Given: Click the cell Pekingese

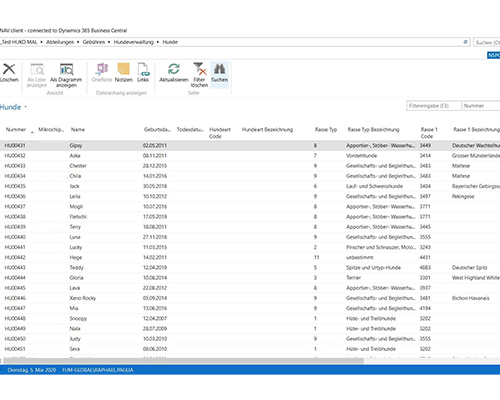Looking at the screenshot, I should click(x=463, y=196).
